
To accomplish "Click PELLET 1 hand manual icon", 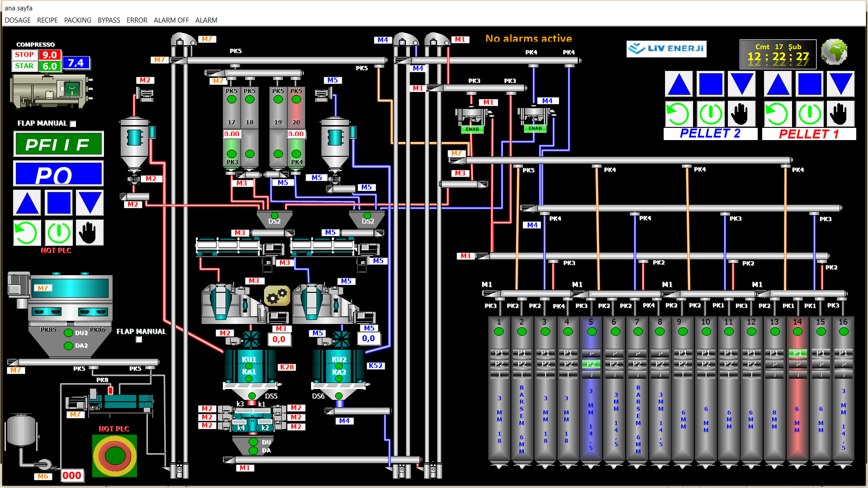I will coord(840,113).
